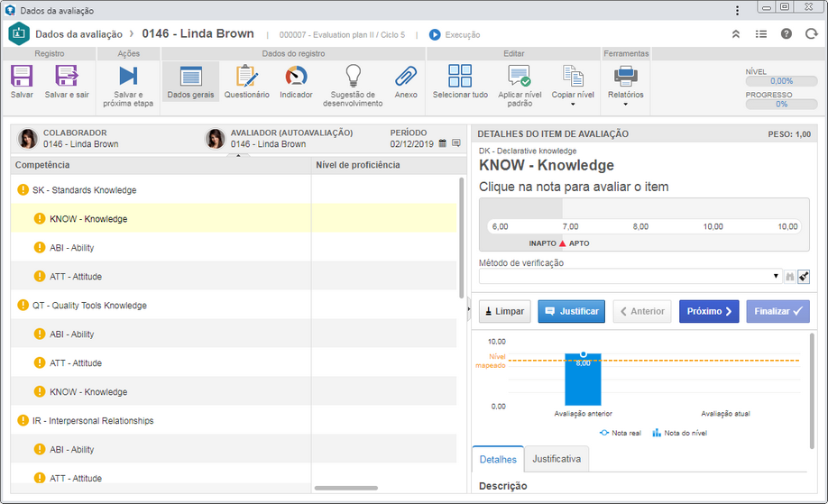Click the calendar icon beside 02/12/2019

(x=443, y=143)
